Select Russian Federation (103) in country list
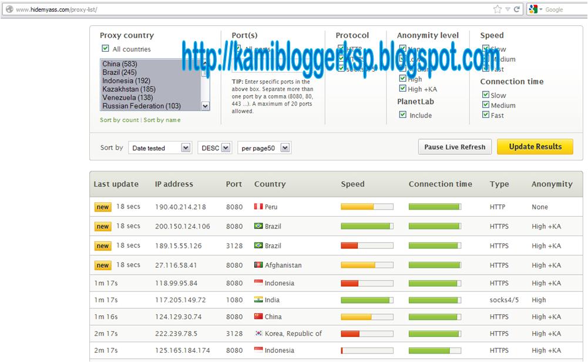 pyautogui.click(x=150, y=106)
